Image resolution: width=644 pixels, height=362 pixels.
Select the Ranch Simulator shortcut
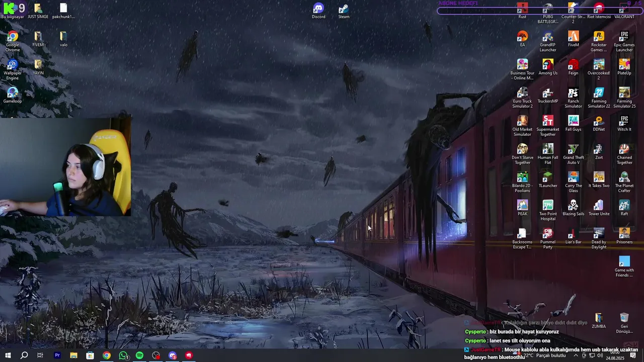(573, 98)
